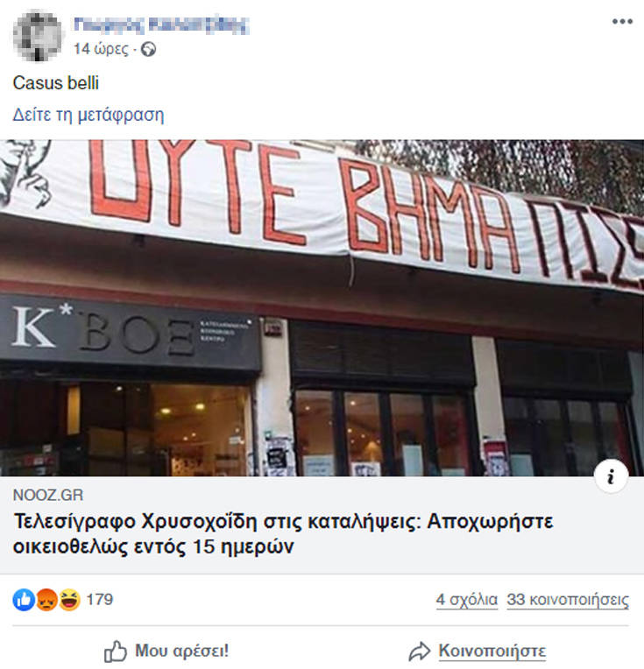Click the thumbs-up icon beside Μου αρέσει

click(116, 651)
